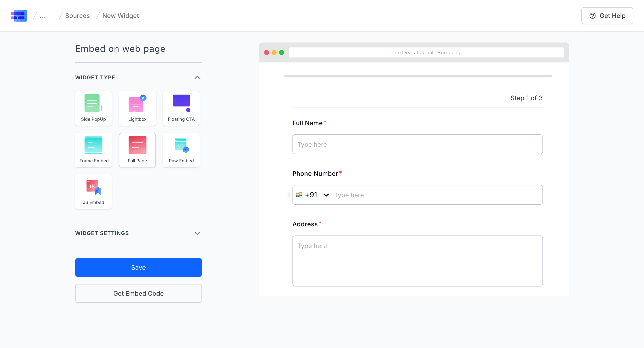This screenshot has width=644, height=348.
Task: Click the form progress bar
Action: coord(417,76)
